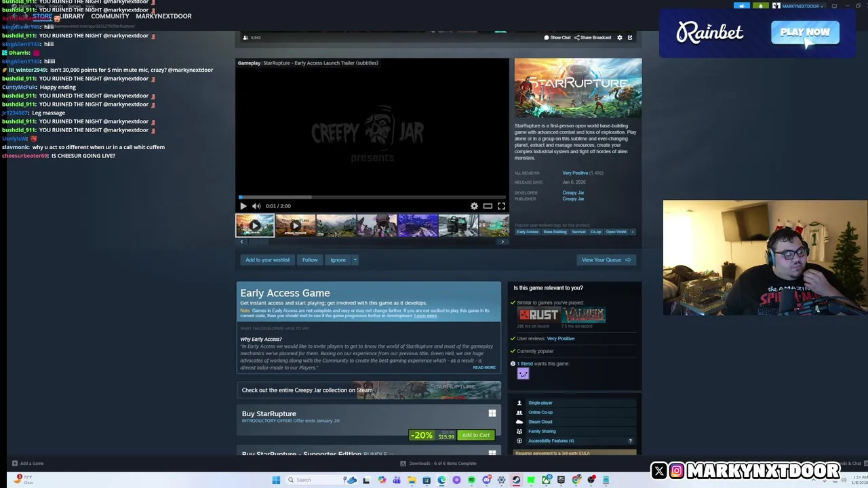This screenshot has width=868, height=488.
Task: Open the COMMUNITY tab
Action: 110,16
